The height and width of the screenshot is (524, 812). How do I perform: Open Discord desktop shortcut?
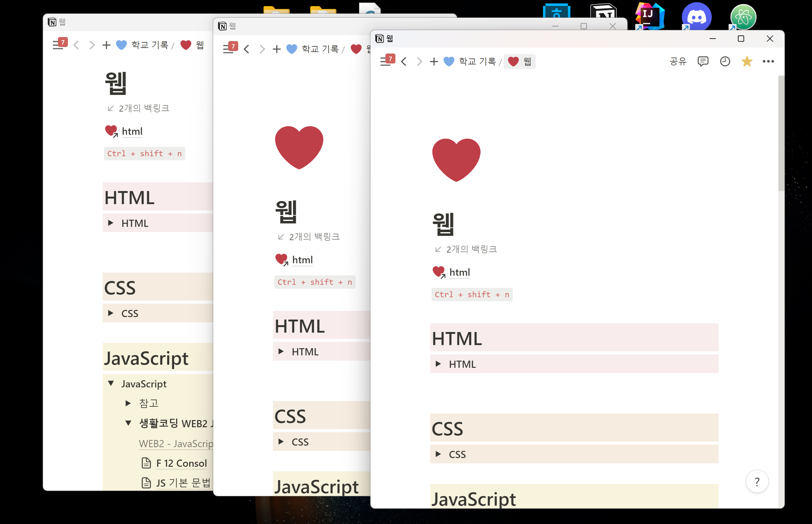point(696,17)
